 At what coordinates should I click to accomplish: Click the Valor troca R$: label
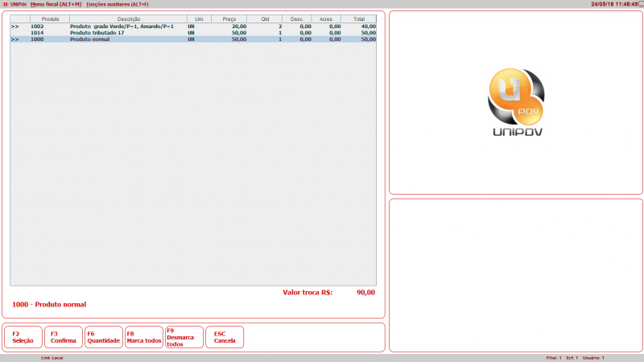click(x=308, y=293)
